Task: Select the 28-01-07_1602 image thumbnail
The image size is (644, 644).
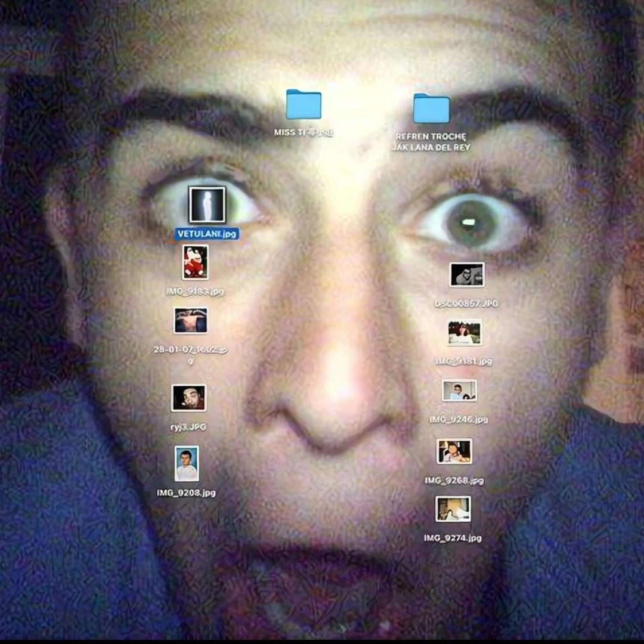Action: (x=191, y=321)
